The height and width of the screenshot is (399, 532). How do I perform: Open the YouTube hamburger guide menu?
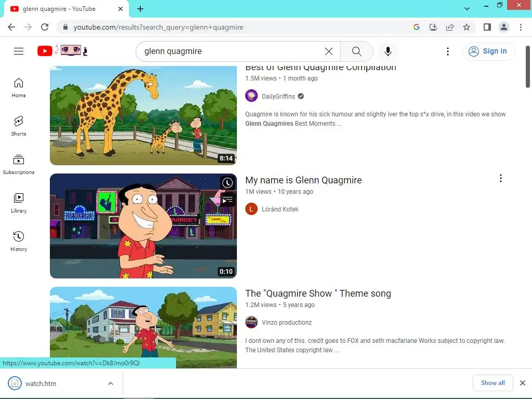click(x=19, y=51)
